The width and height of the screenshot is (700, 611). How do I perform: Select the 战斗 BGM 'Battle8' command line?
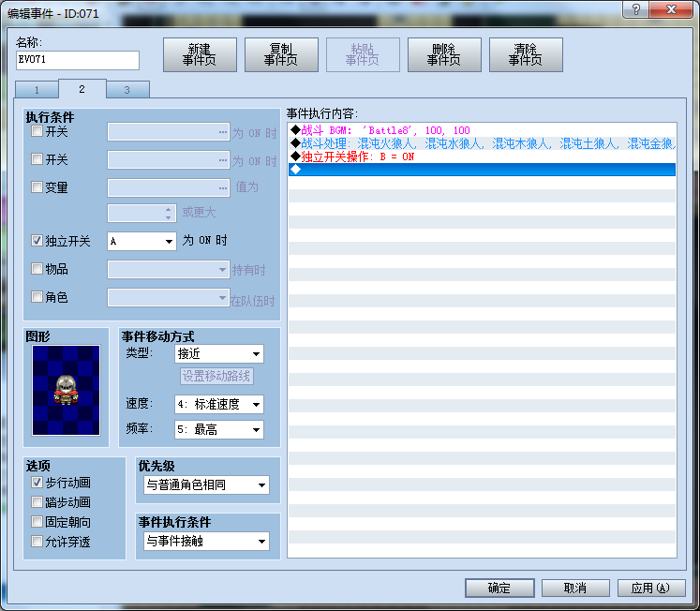pyautogui.click(x=482, y=130)
